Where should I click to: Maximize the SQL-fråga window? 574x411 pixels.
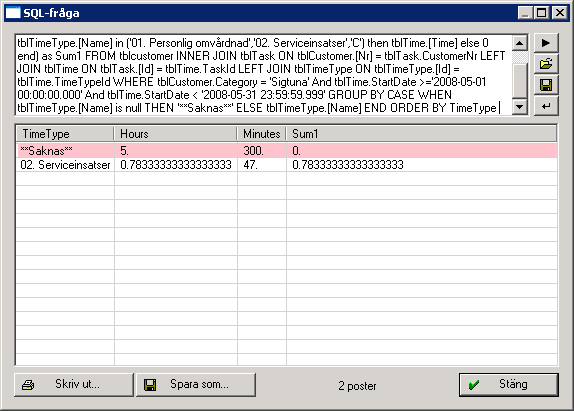541,13
